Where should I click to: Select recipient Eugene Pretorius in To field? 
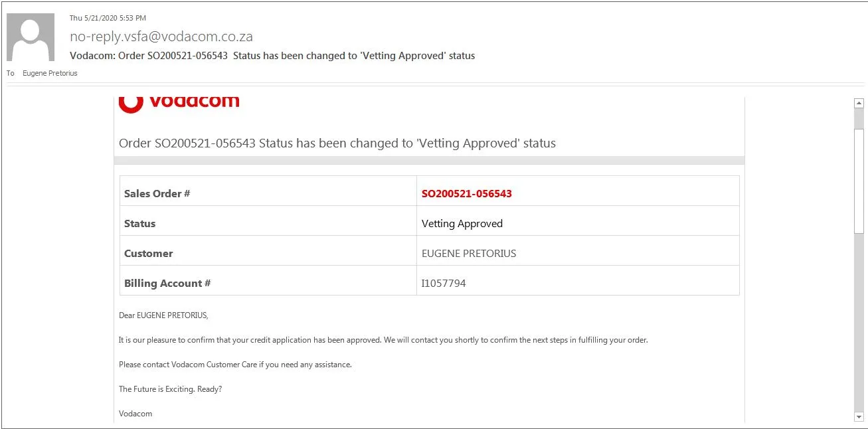pos(50,73)
